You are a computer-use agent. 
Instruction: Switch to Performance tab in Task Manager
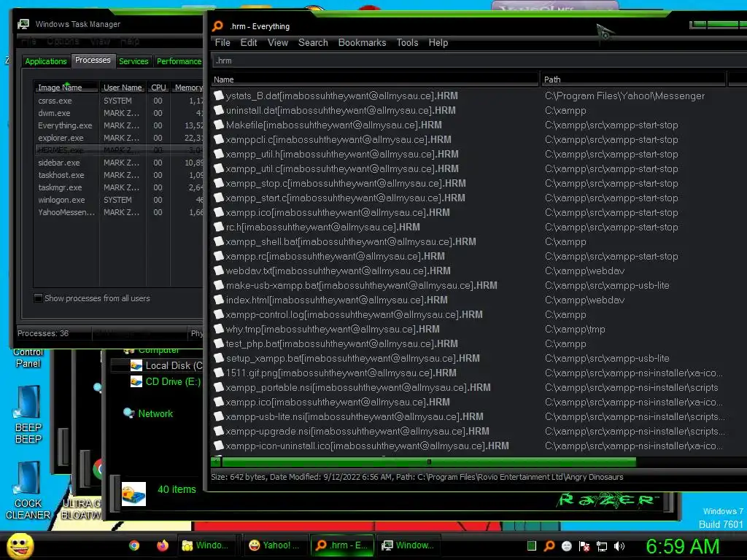(179, 61)
